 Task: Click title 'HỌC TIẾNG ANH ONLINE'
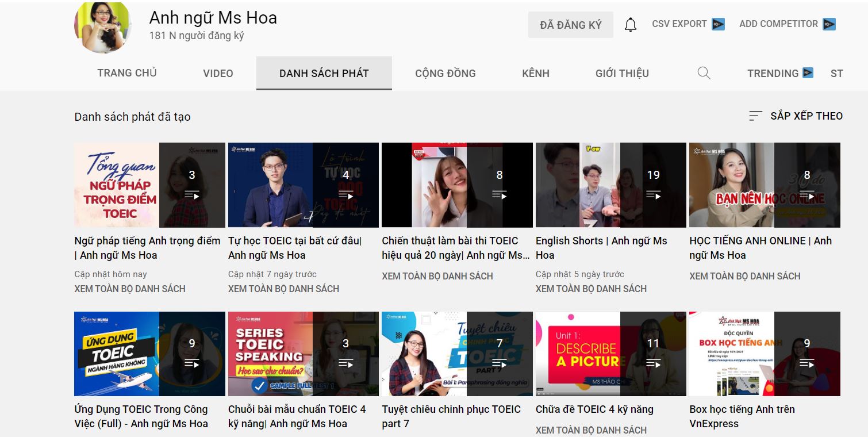(x=761, y=248)
